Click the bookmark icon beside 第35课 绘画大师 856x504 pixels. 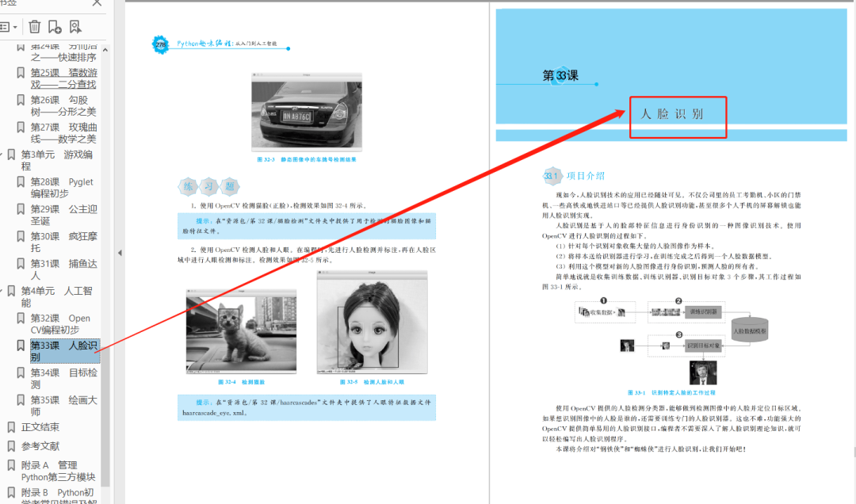(x=21, y=400)
